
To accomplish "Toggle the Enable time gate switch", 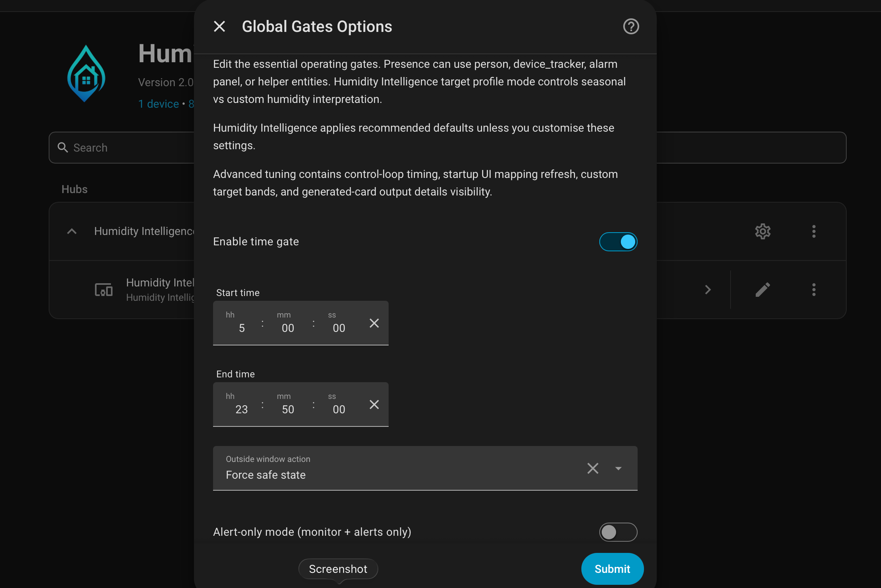I will tap(618, 242).
